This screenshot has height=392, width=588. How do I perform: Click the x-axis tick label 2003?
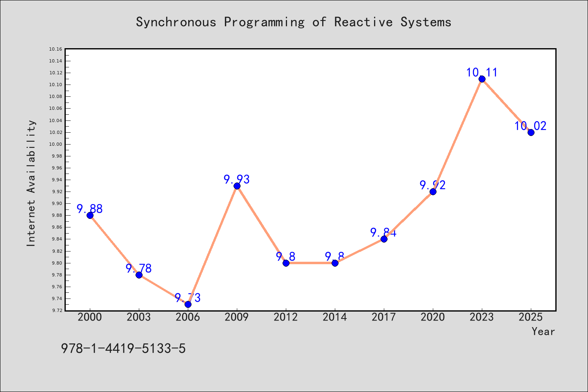point(139,317)
